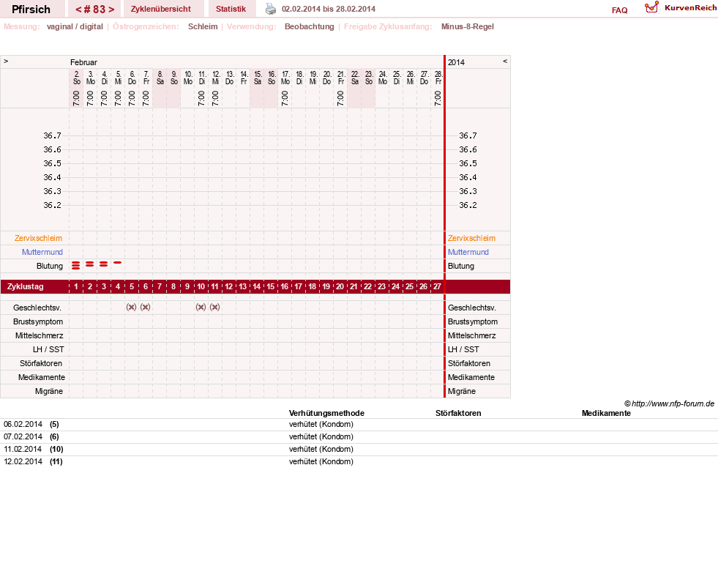Click the 'Schleim' setting value
Viewport: 718px width, 588px height.
(203, 26)
